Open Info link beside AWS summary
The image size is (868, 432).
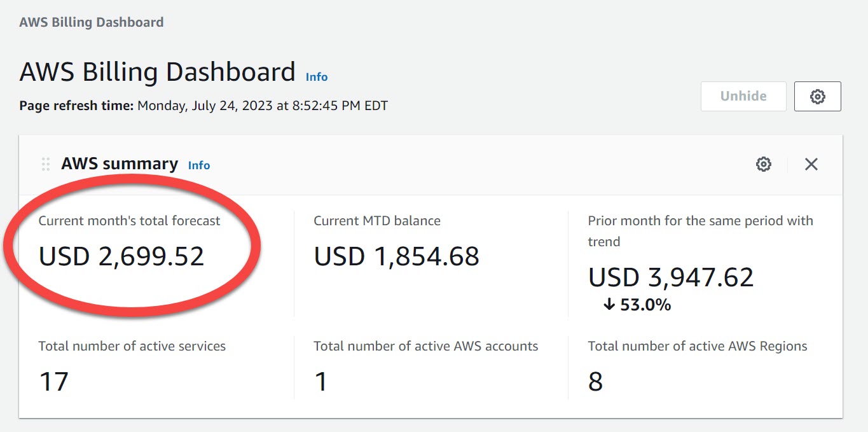tap(199, 165)
